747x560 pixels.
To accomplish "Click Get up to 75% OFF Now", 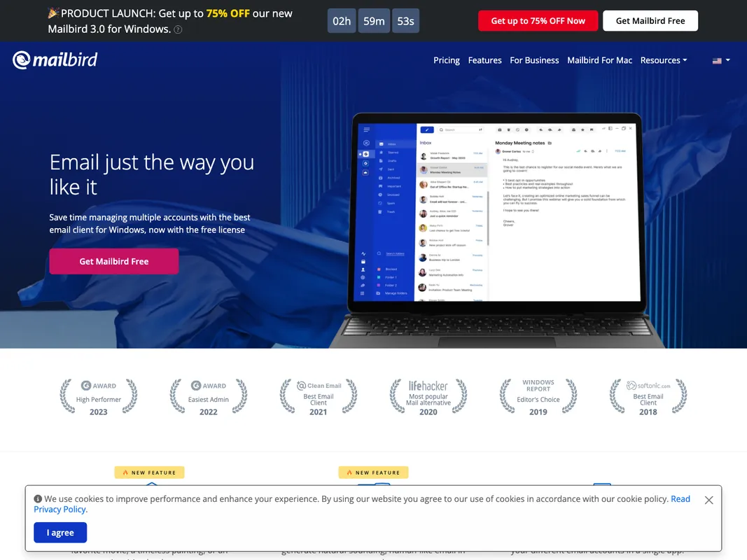I will click(538, 21).
